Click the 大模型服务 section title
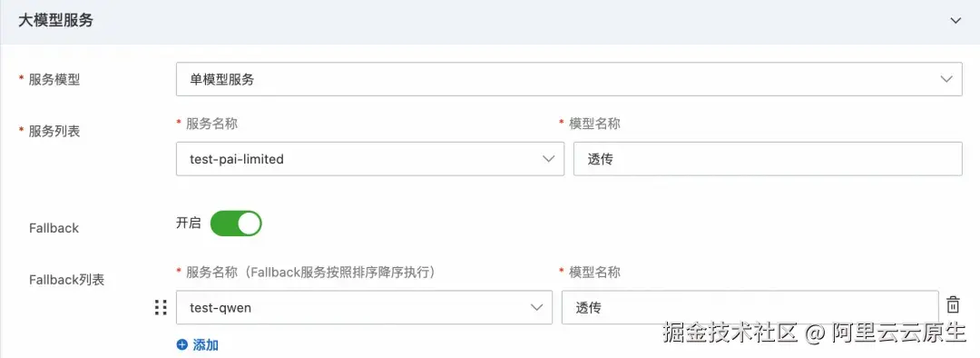 (x=55, y=21)
